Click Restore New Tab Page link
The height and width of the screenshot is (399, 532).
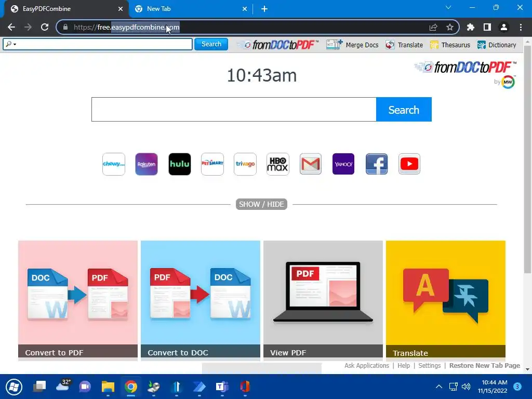(485, 365)
